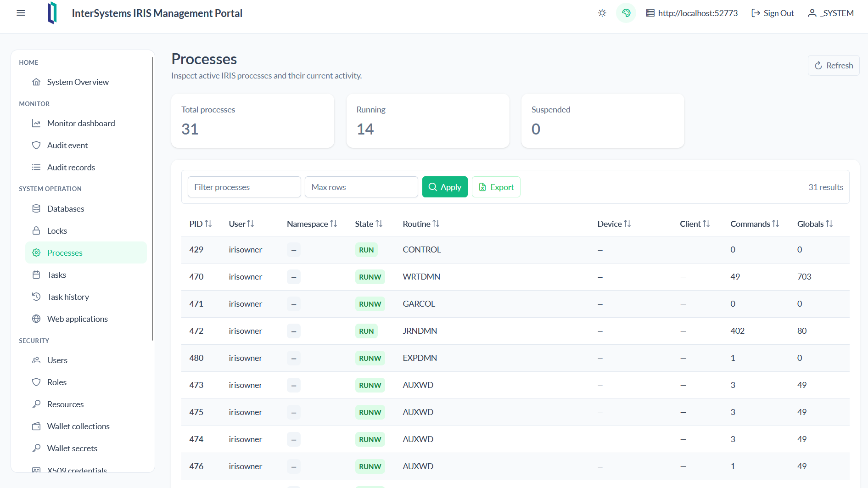The width and height of the screenshot is (868, 488).
Task: Click the InterSystems IRIS logo
Action: click(x=52, y=13)
